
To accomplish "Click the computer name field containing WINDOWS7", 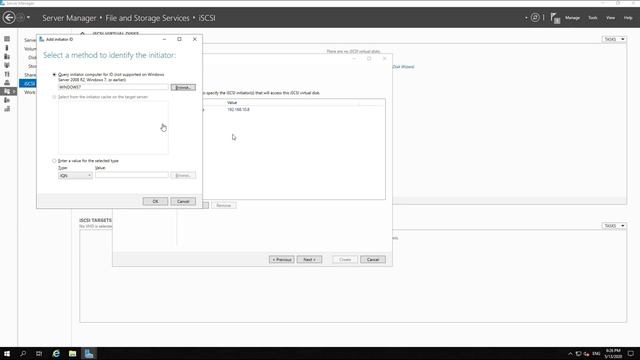I will coord(113,87).
